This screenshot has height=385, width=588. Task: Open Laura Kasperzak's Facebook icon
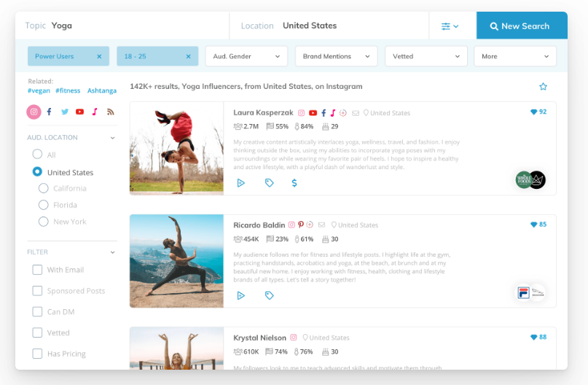tap(324, 113)
